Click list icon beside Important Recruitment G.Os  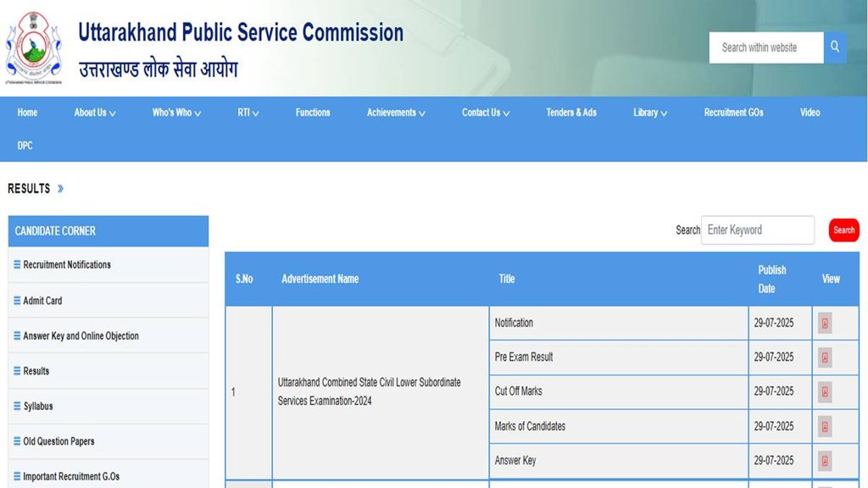[x=17, y=476]
